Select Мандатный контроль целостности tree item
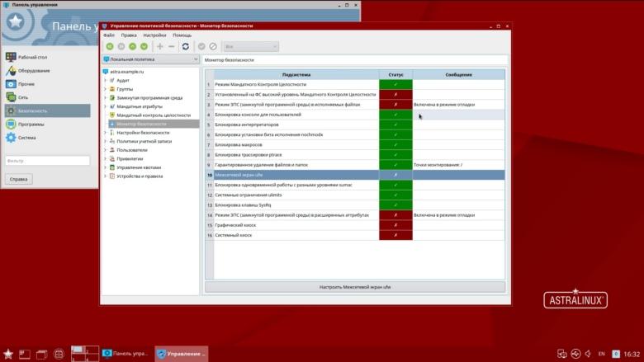This screenshot has height=362, width=644. 154,115
